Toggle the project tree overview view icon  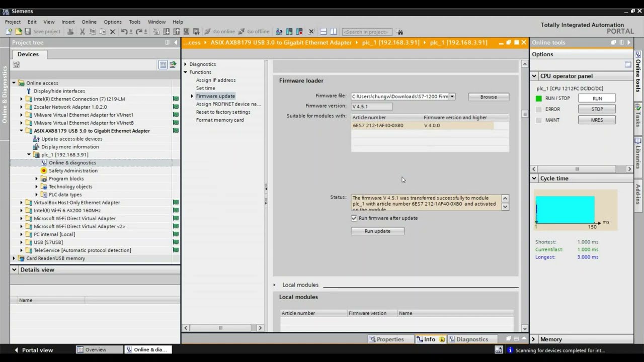[x=163, y=64]
